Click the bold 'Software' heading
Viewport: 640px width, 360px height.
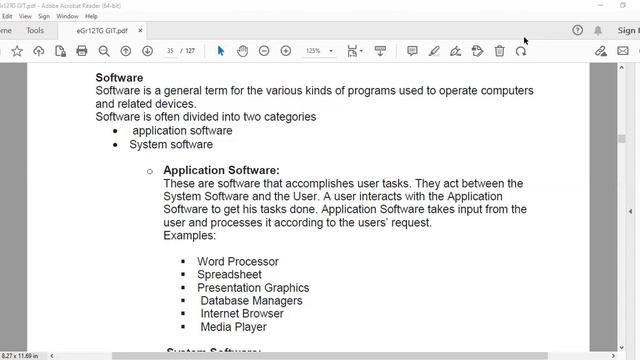[119, 78]
